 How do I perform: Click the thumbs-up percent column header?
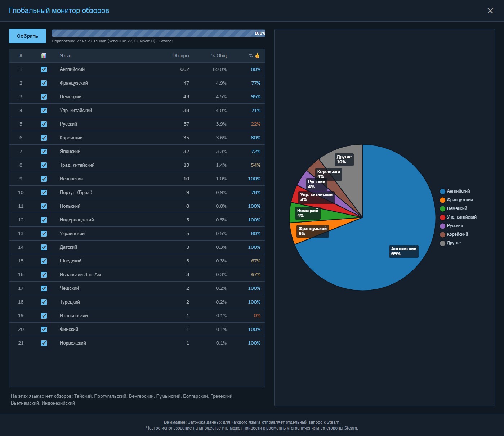click(254, 56)
